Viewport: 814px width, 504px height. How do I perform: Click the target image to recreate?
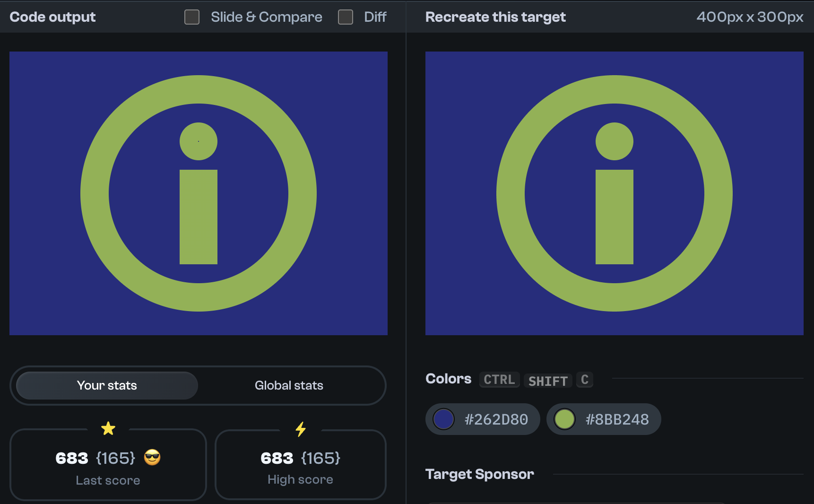615,193
